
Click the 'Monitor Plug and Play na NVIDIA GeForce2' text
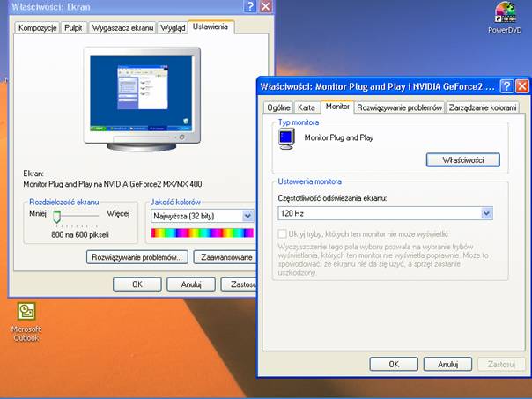tap(113, 184)
